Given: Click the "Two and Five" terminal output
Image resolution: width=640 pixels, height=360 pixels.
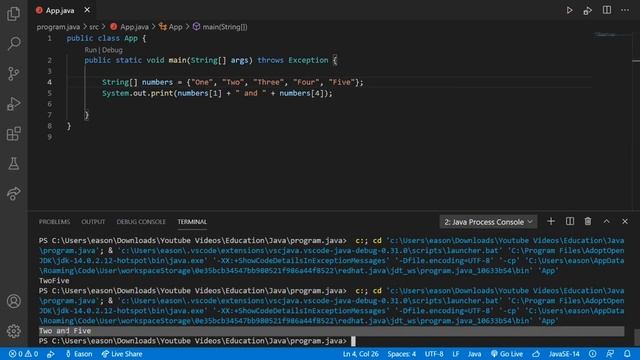Looking at the screenshot, I should (x=65, y=331).
